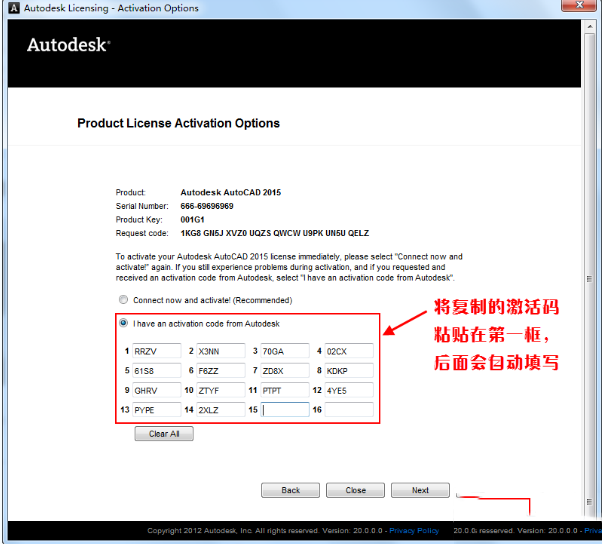
Task: Click the serial number 666-69696969
Action: (x=207, y=206)
